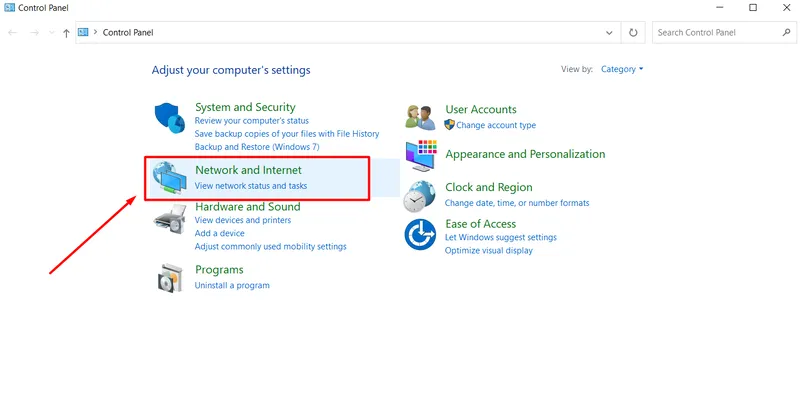This screenshot has width=800, height=417.
Task: Click Optimize visual display link
Action: (x=489, y=251)
